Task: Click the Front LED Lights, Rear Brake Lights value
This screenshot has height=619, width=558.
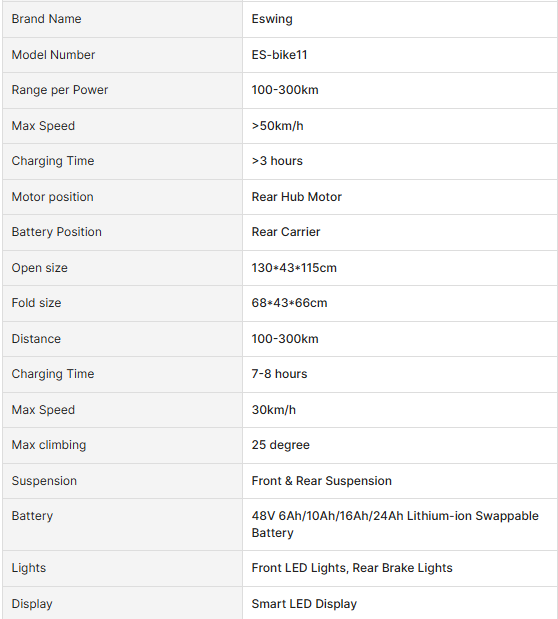Action: click(x=352, y=568)
